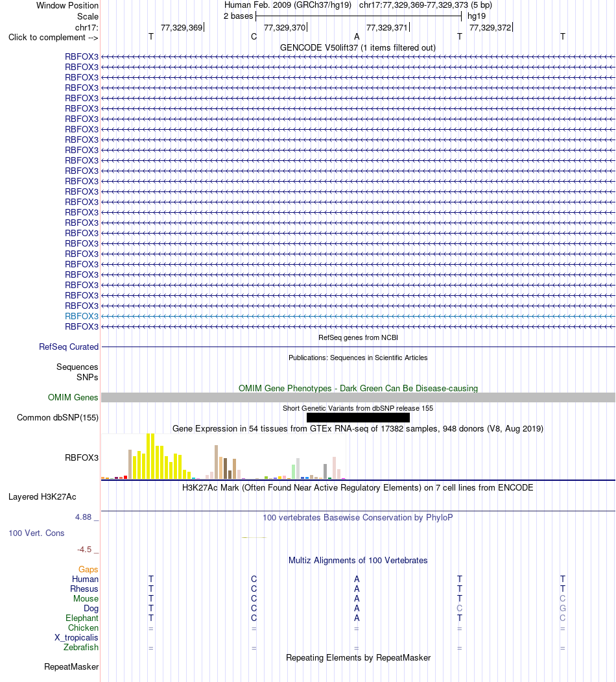Click the 'Window Position' label
Image resolution: width=616 pixels, height=682 pixels.
point(67,5)
